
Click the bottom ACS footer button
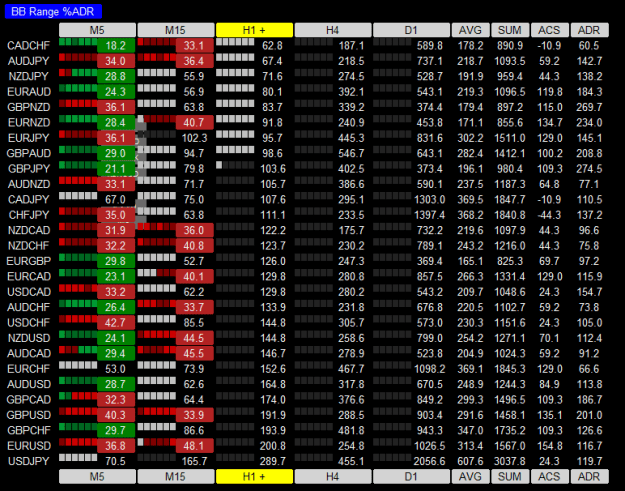[x=550, y=476]
